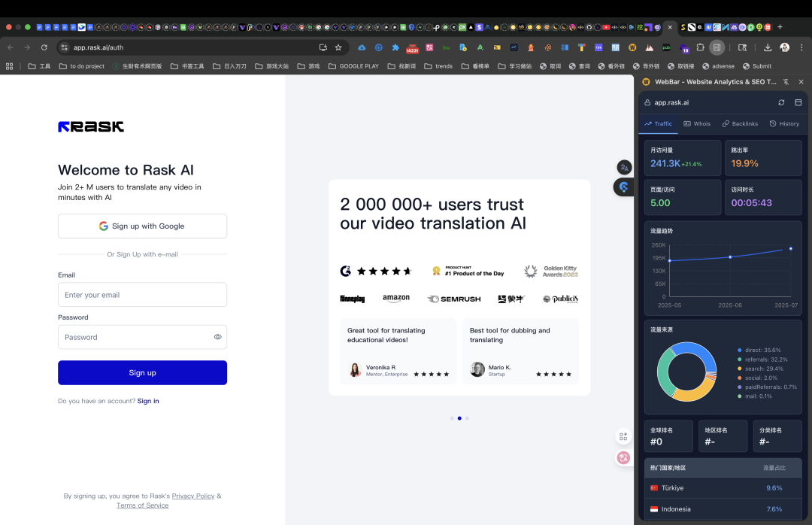
Task: Click the WebBar logo in panel header
Action: tap(647, 82)
